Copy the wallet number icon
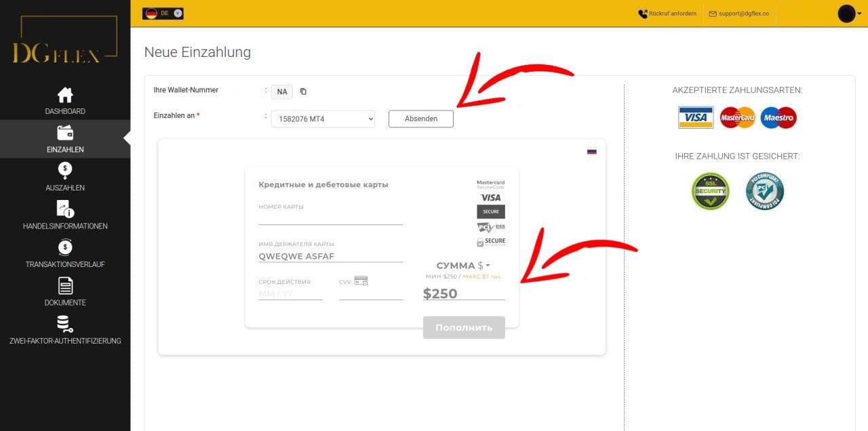 (303, 91)
